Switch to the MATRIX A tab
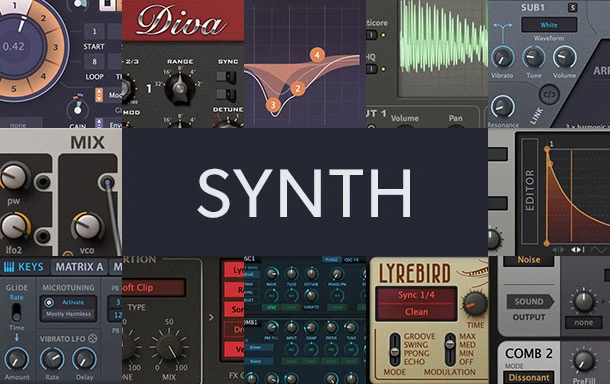The image size is (610, 384). pyautogui.click(x=79, y=267)
